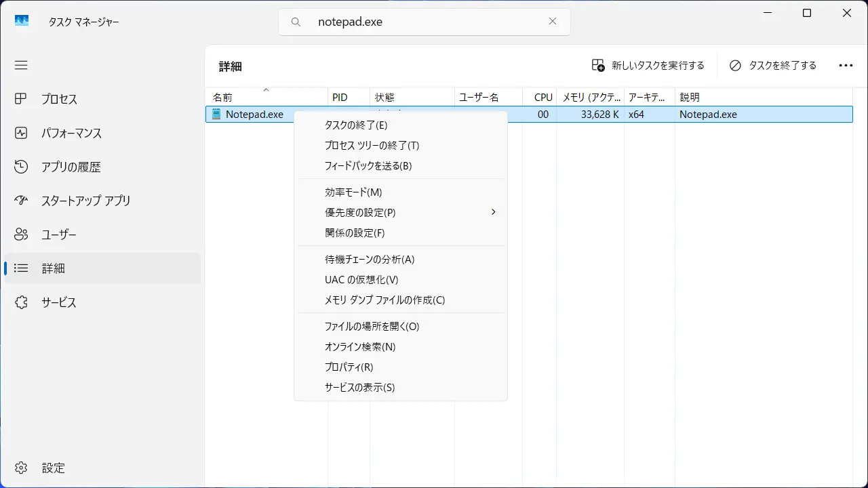Open スタートアップ アプリ page
This screenshot has width=868, height=488.
click(x=102, y=201)
